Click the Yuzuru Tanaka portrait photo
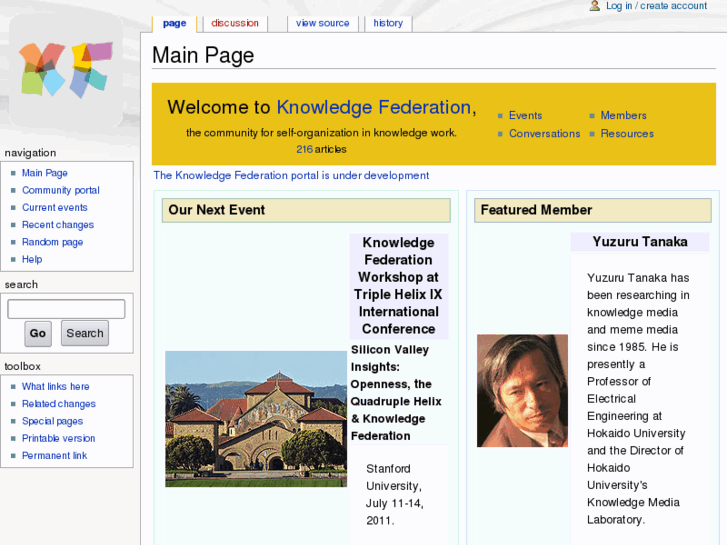The image size is (727, 545). pyautogui.click(x=522, y=391)
